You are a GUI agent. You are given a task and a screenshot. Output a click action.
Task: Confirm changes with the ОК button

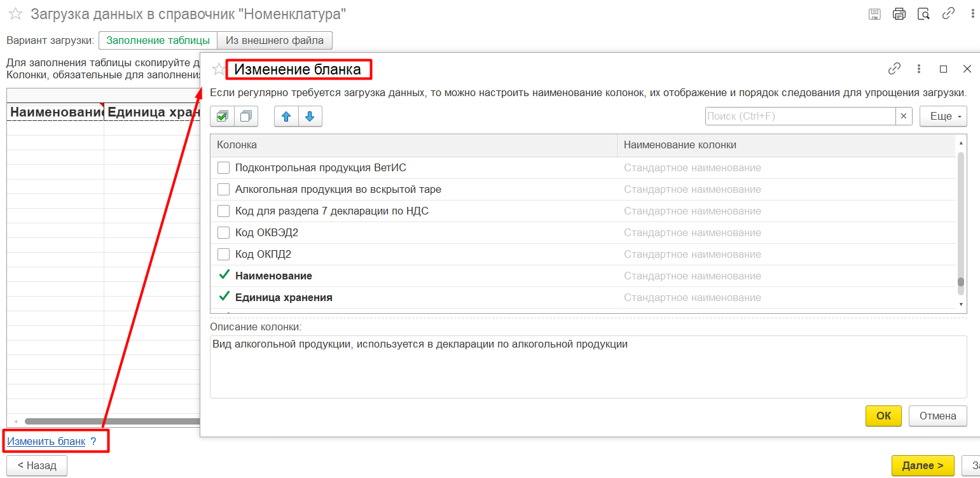(883, 416)
